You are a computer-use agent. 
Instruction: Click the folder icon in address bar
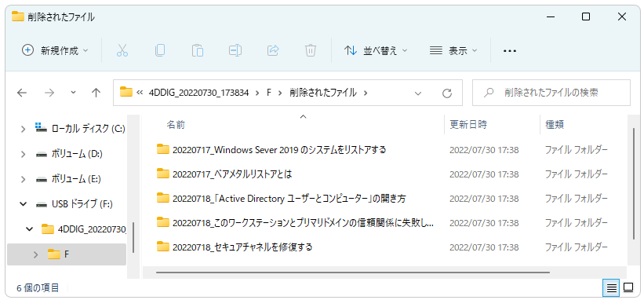[126, 92]
